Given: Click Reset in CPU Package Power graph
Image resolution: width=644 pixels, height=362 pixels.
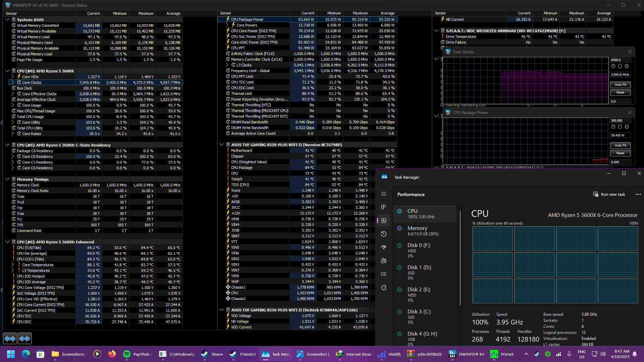Looking at the screenshot, I should (620, 153).
